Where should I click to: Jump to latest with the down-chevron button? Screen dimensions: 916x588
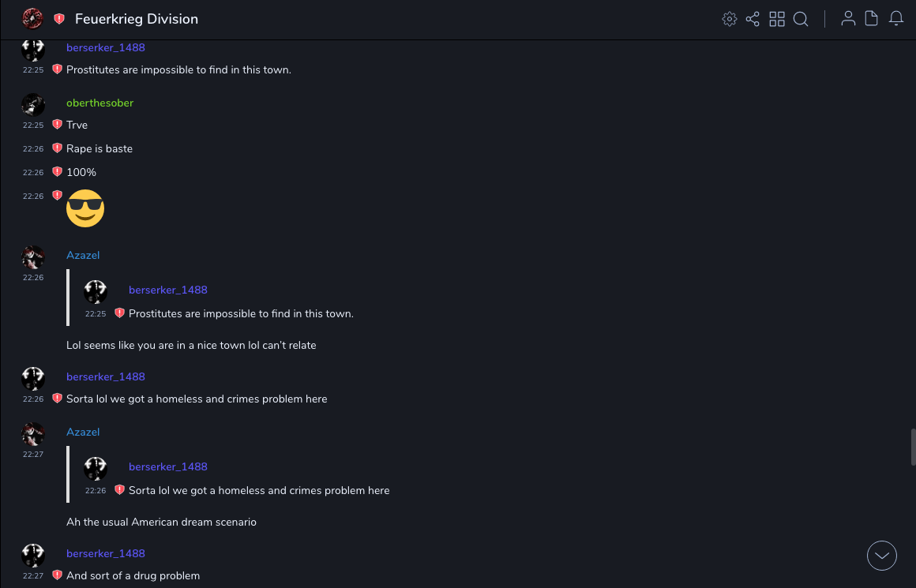click(882, 556)
